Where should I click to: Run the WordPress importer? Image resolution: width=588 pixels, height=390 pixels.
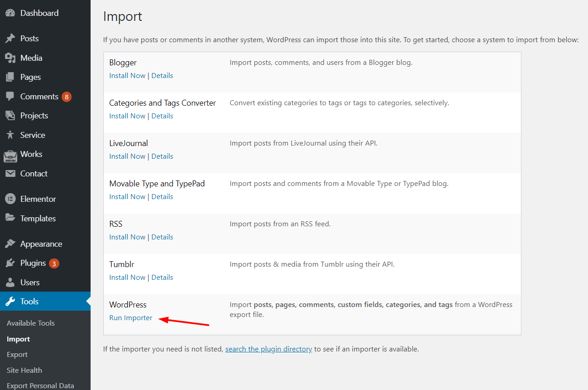click(x=131, y=318)
